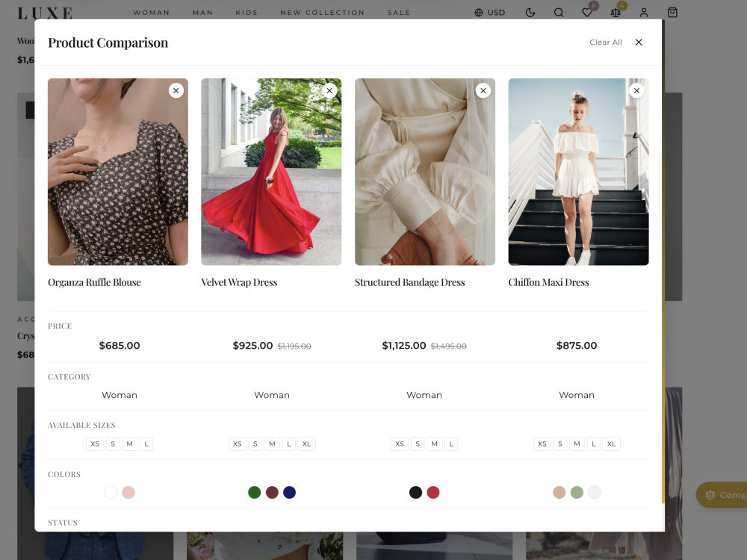Open the search icon in header
The height and width of the screenshot is (560, 747).
tap(558, 13)
